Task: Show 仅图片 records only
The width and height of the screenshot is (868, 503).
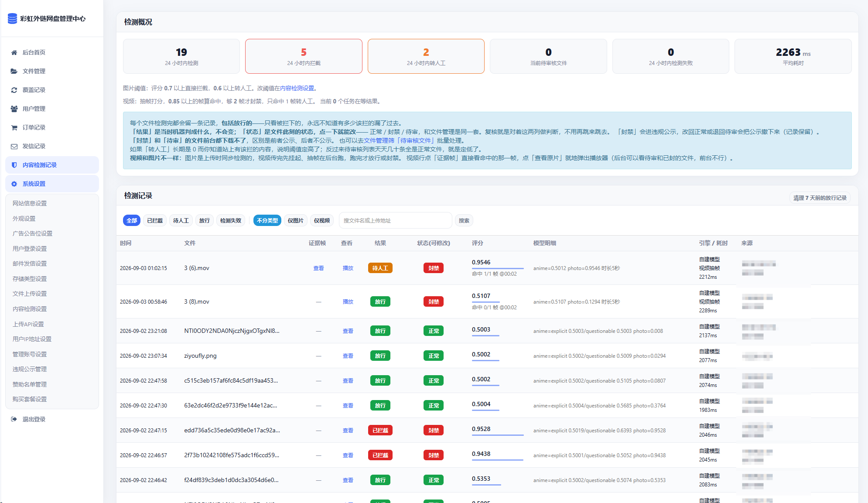Action: click(296, 220)
